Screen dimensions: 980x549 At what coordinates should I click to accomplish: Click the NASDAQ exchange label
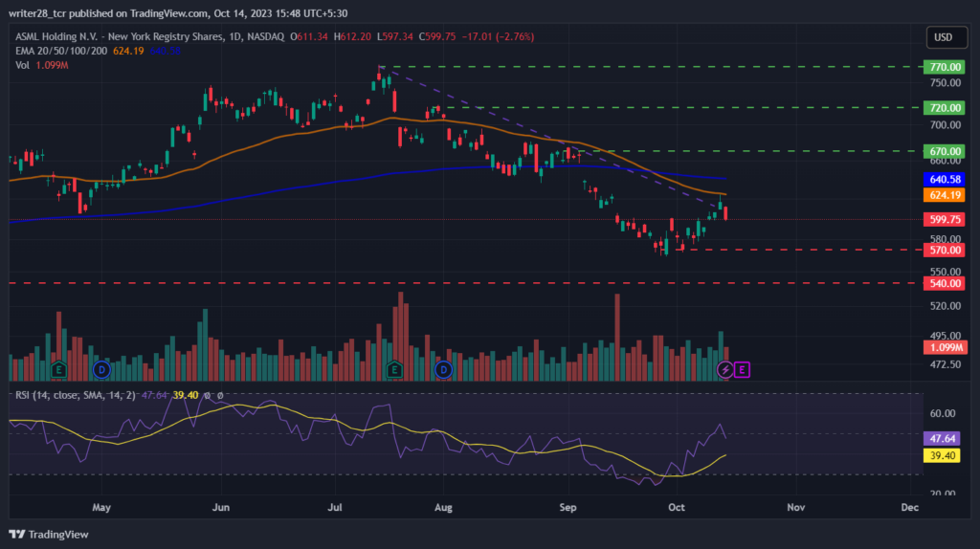(x=265, y=36)
